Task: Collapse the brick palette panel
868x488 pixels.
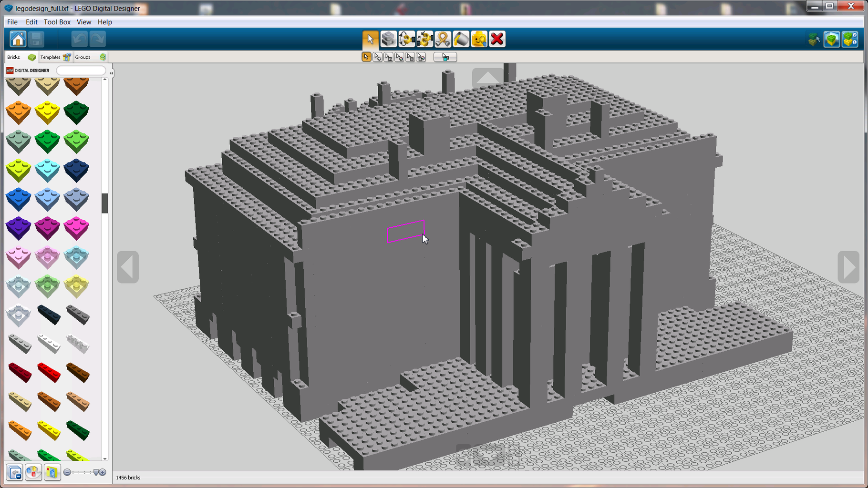Action: point(111,72)
